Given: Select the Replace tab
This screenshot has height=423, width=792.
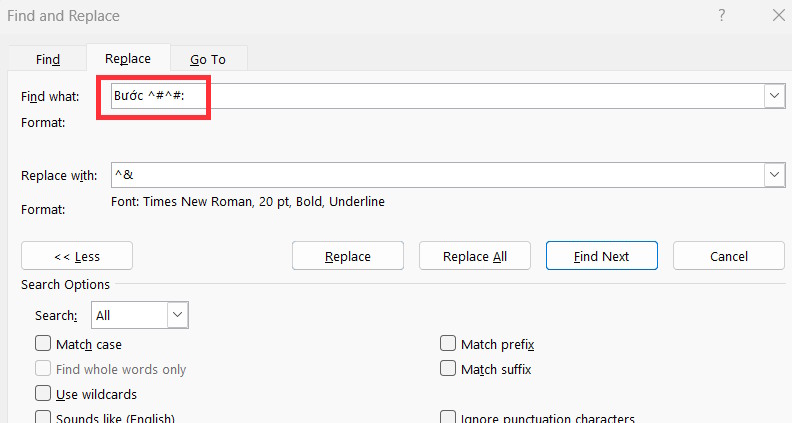Looking at the screenshot, I should (128, 59).
